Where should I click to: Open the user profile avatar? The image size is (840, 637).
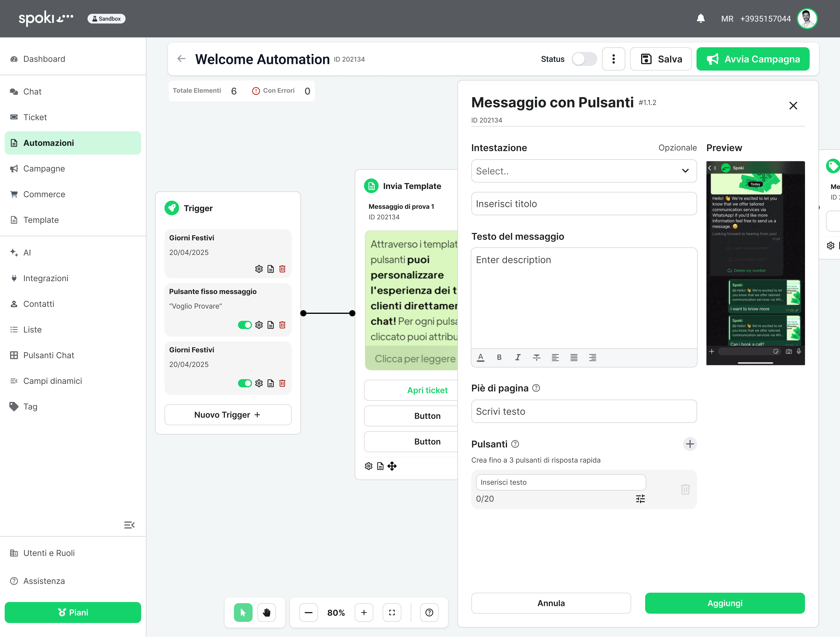click(x=807, y=19)
